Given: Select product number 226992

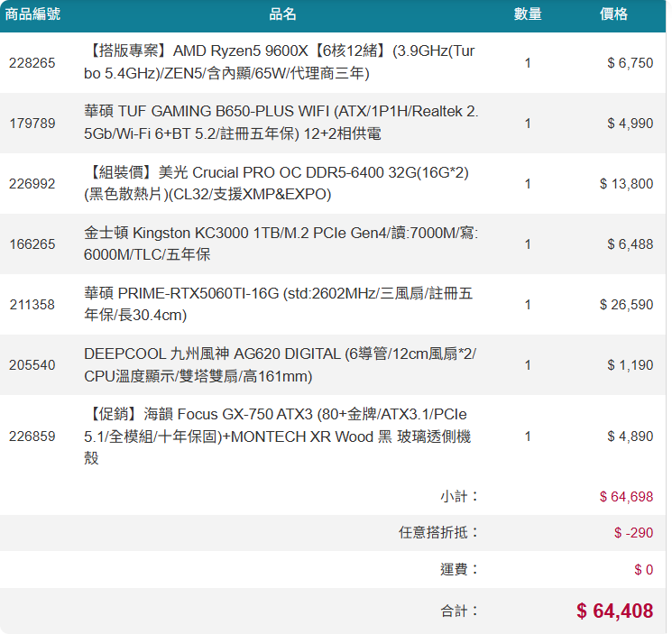Looking at the screenshot, I should (32, 184).
